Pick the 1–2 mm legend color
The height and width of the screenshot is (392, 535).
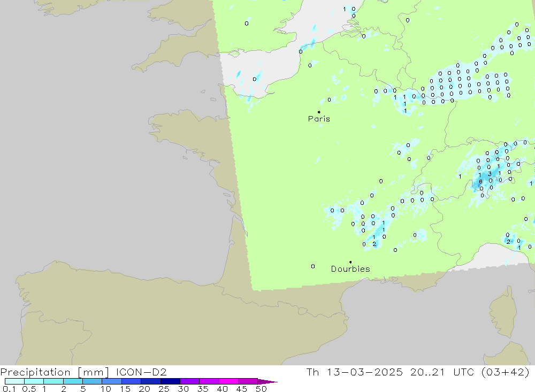53,381
